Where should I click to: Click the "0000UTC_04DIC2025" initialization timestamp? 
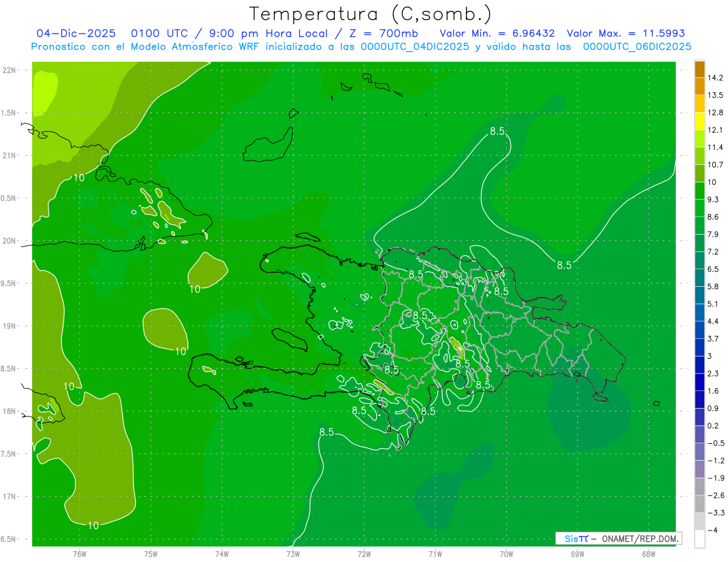click(415, 47)
